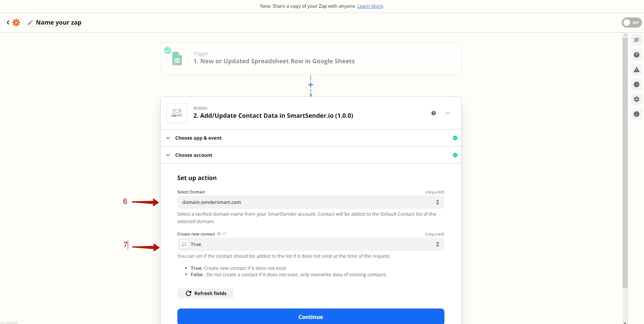Click the pencil icon to rename the zap

pyautogui.click(x=30, y=23)
